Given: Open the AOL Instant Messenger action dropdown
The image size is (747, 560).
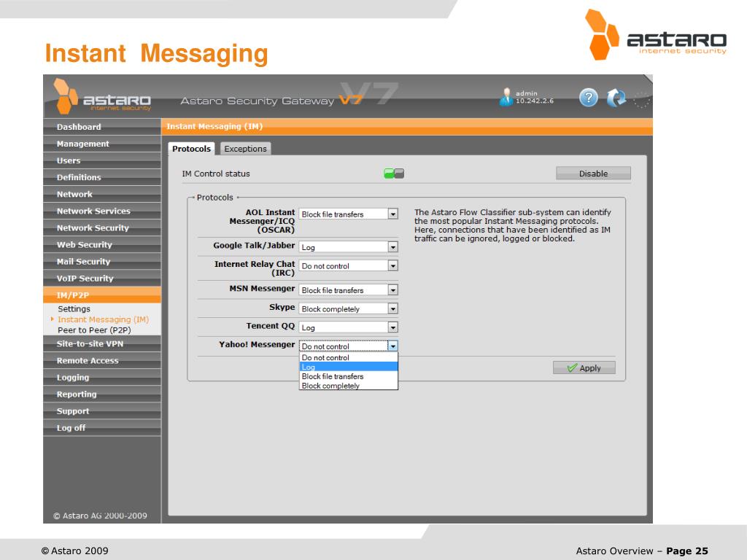Looking at the screenshot, I should pyautogui.click(x=348, y=214).
